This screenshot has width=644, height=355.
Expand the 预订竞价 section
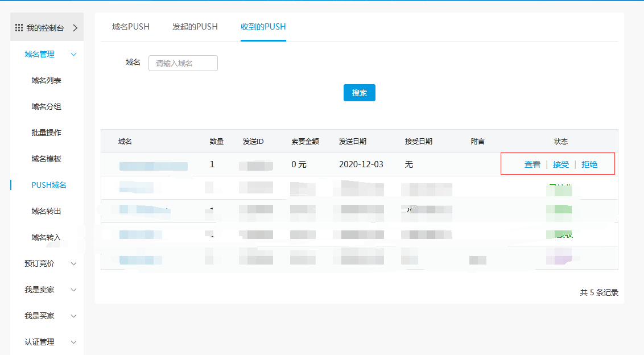[x=73, y=264]
